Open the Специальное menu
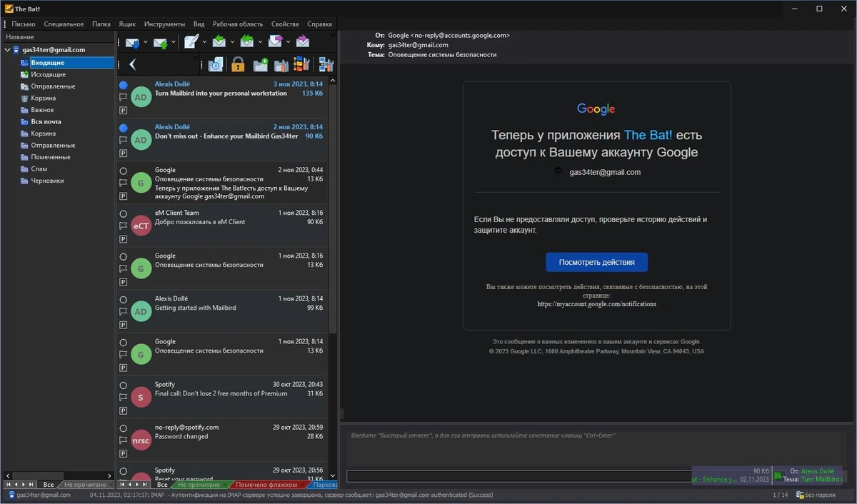Screen dimensions: 857x504 click(64, 24)
